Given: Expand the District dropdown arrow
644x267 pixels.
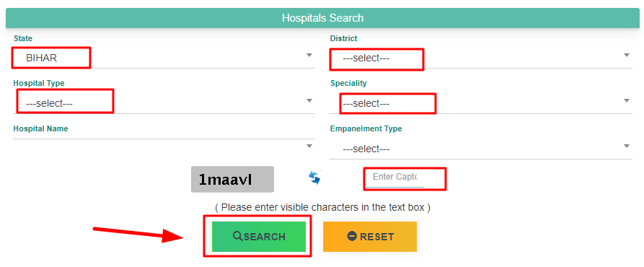Looking at the screenshot, I should point(627,55).
